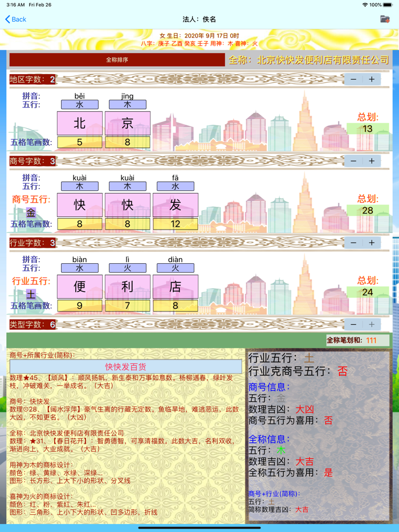Tap the 全称排序 red button
399x532 pixels.
click(117, 60)
